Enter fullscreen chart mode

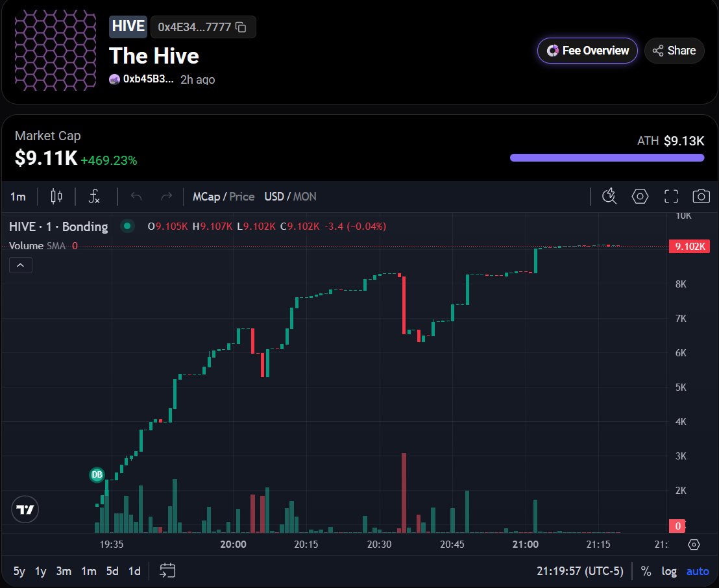(671, 196)
